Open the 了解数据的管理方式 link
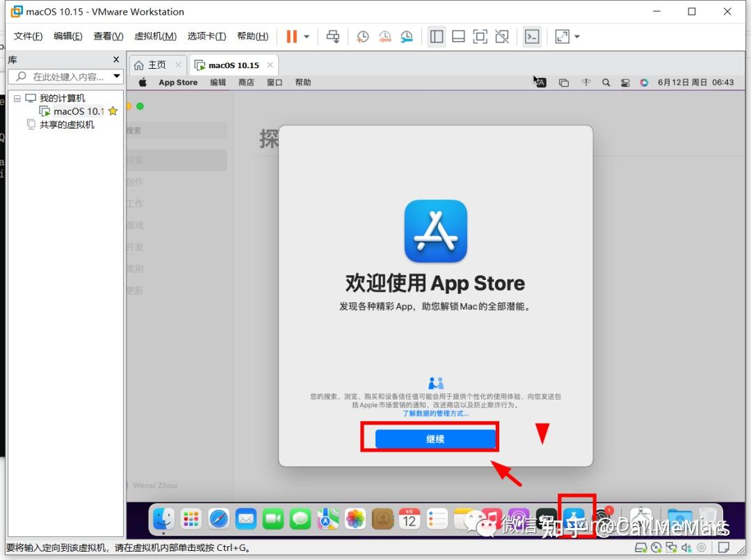Image resolution: width=751 pixels, height=560 pixels. [x=435, y=413]
